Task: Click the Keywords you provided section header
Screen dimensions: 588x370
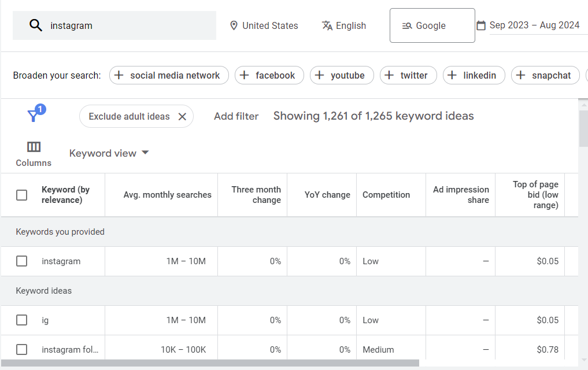Action: [60, 232]
